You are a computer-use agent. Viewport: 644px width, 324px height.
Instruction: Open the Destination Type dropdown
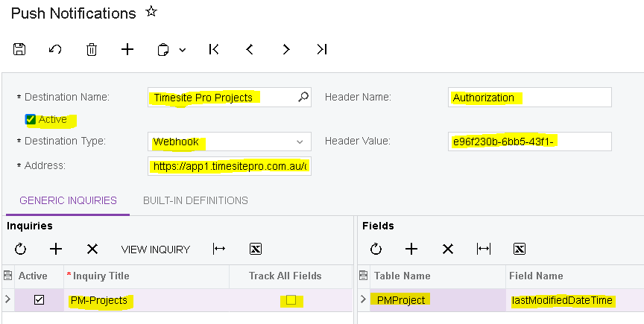coord(300,142)
